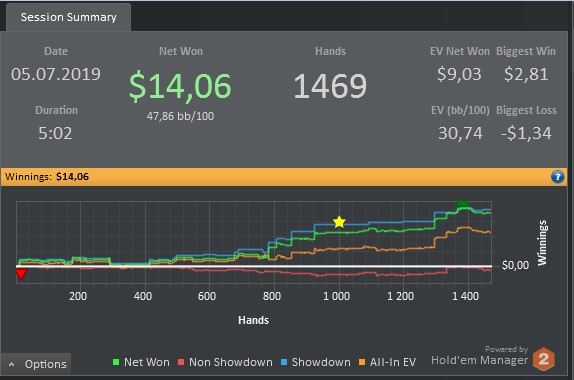Click the Powered by Hold'em Manager text
The width and height of the screenshot is (574, 380).
480,356
